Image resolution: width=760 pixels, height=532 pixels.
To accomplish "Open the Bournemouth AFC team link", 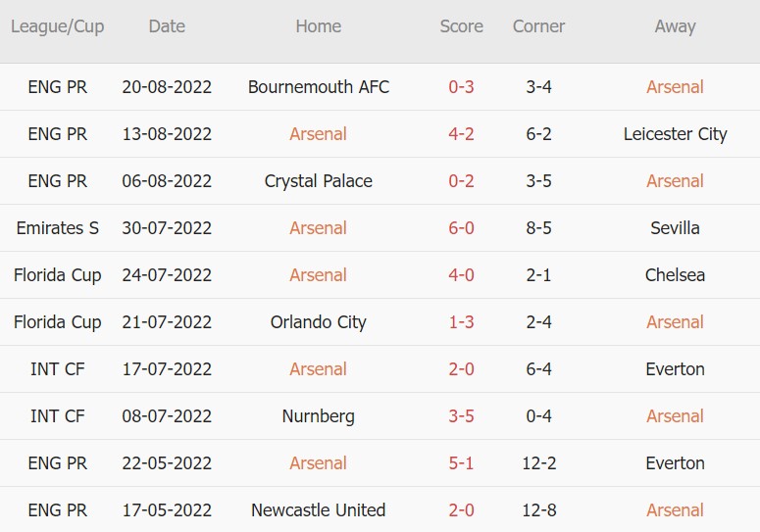I will [x=319, y=87].
